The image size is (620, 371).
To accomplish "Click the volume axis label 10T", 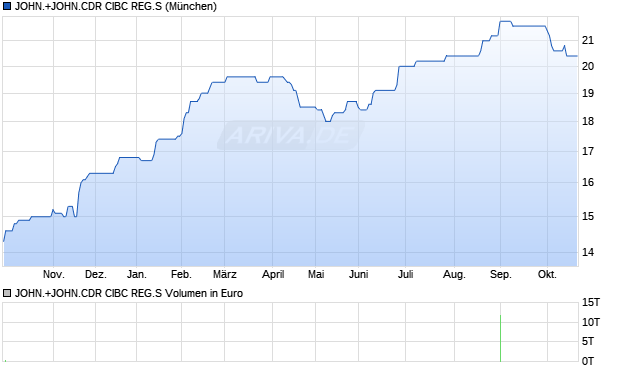I will pyautogui.click(x=591, y=322).
